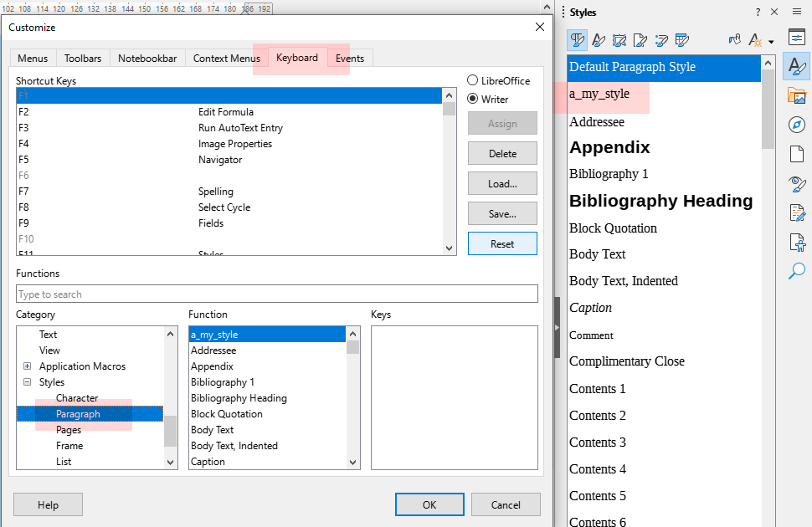This screenshot has width=812, height=527.
Task: Open sidebar Find magnifier icon
Action: tap(796, 271)
